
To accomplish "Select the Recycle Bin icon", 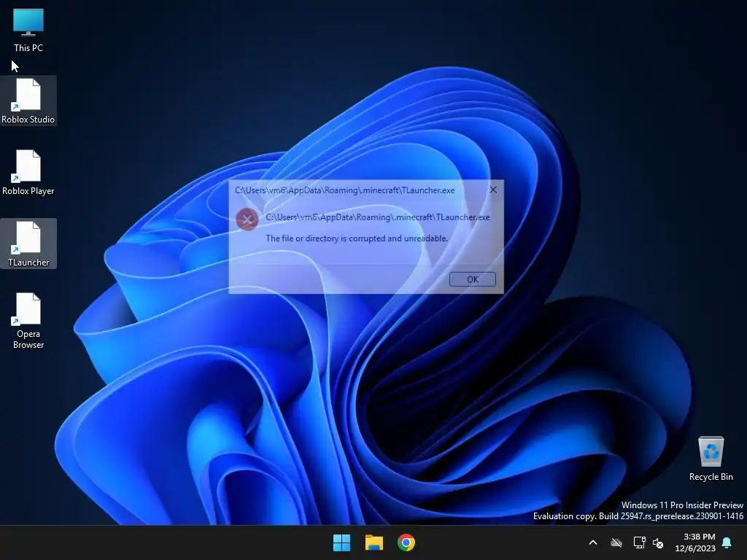I will (x=711, y=458).
